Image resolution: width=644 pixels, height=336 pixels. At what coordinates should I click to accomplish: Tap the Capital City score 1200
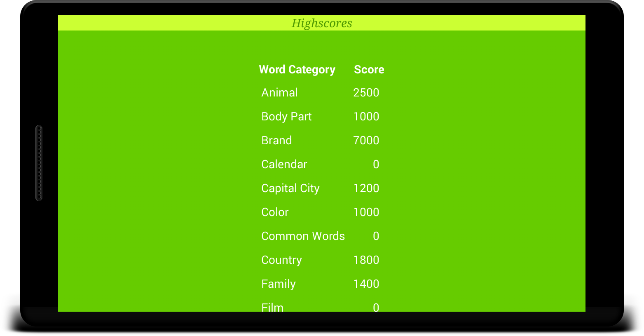click(366, 188)
